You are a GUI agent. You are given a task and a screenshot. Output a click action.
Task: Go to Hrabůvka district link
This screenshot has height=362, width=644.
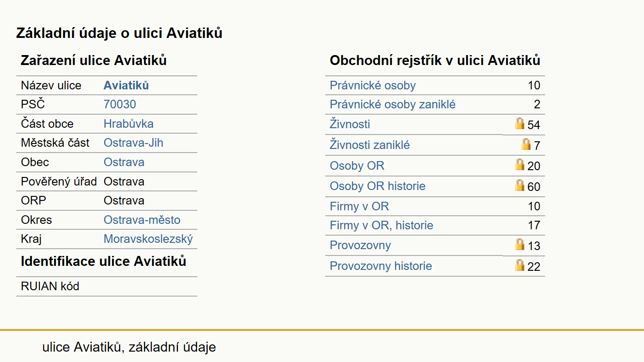(x=129, y=124)
